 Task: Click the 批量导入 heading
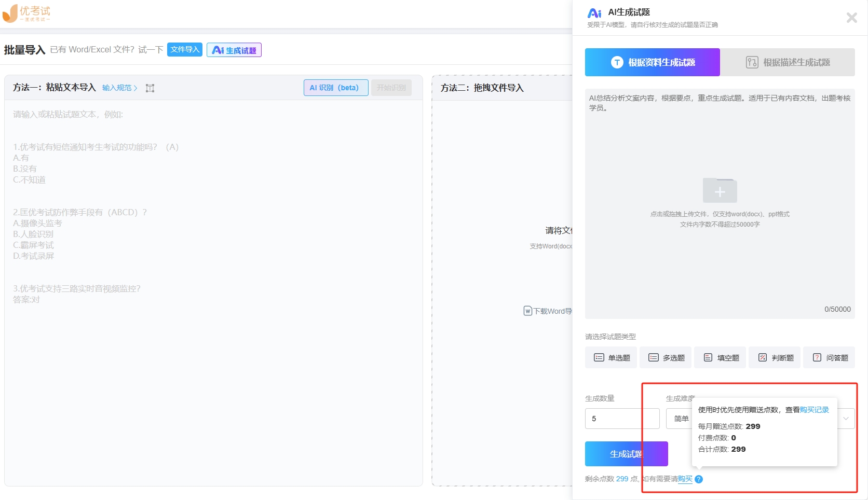24,50
